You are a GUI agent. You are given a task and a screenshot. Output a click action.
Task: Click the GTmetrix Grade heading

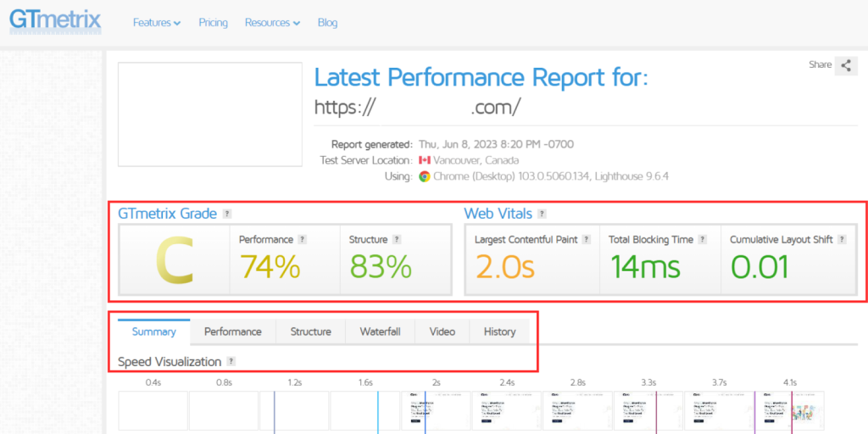168,213
